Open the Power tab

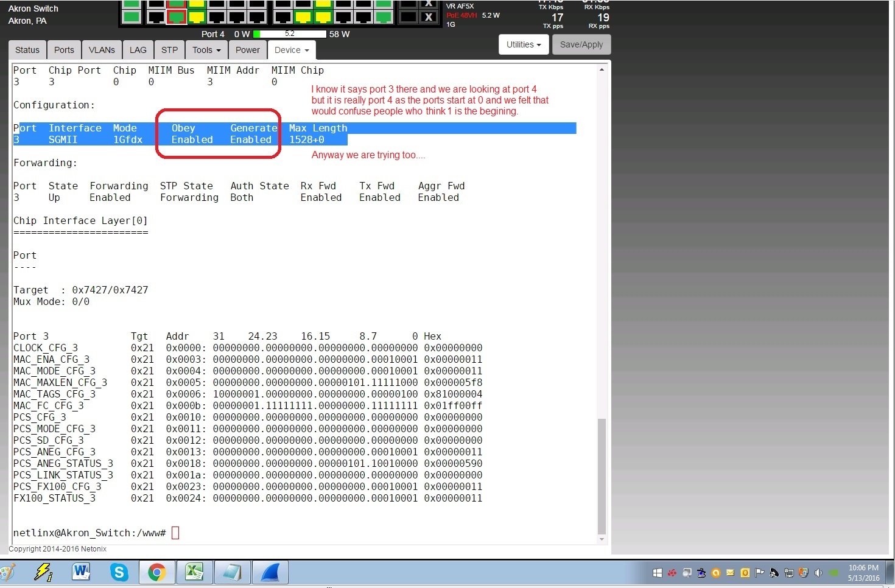[248, 50]
